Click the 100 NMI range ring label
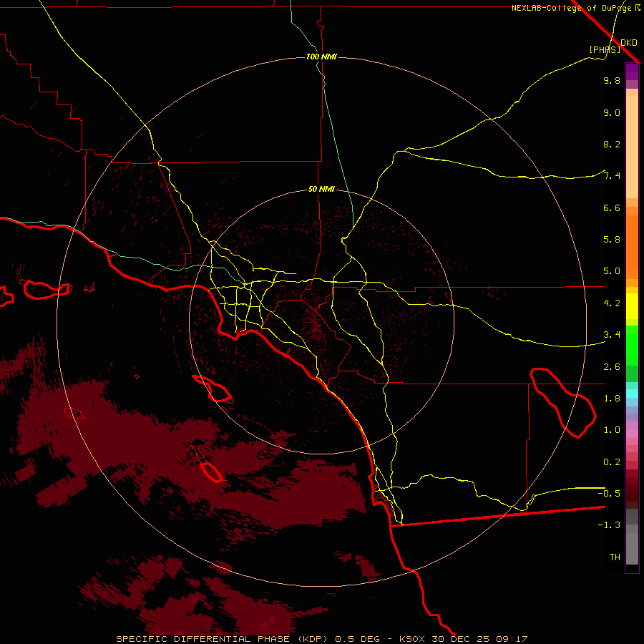Viewport: 644px width, 644px height. [x=321, y=57]
